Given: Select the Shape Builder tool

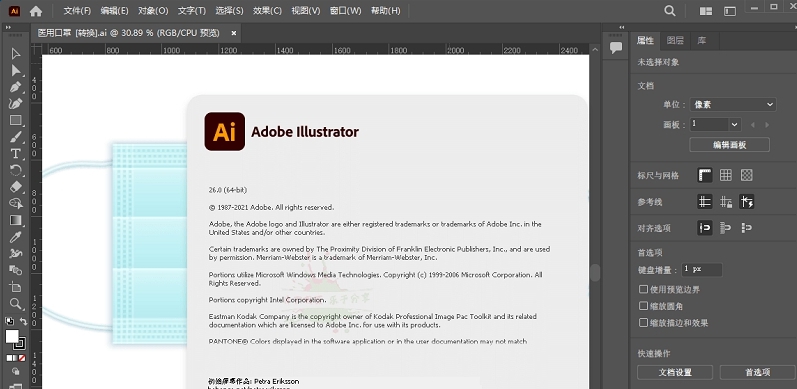Looking at the screenshot, I should pyautogui.click(x=16, y=203).
